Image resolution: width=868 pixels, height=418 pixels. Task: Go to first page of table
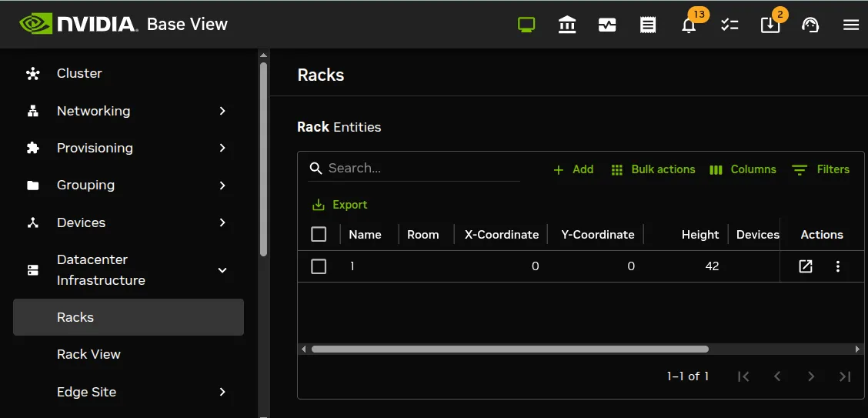point(743,376)
